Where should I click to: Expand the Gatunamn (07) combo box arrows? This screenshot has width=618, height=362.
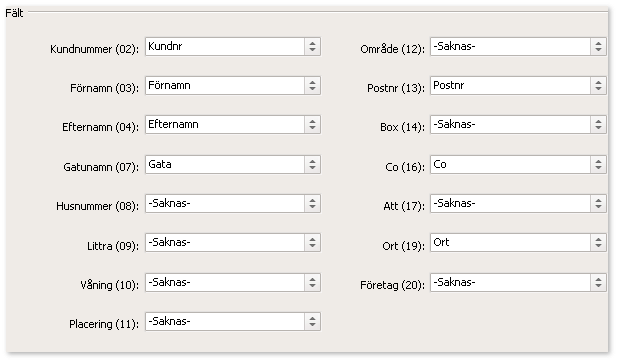click(312, 164)
